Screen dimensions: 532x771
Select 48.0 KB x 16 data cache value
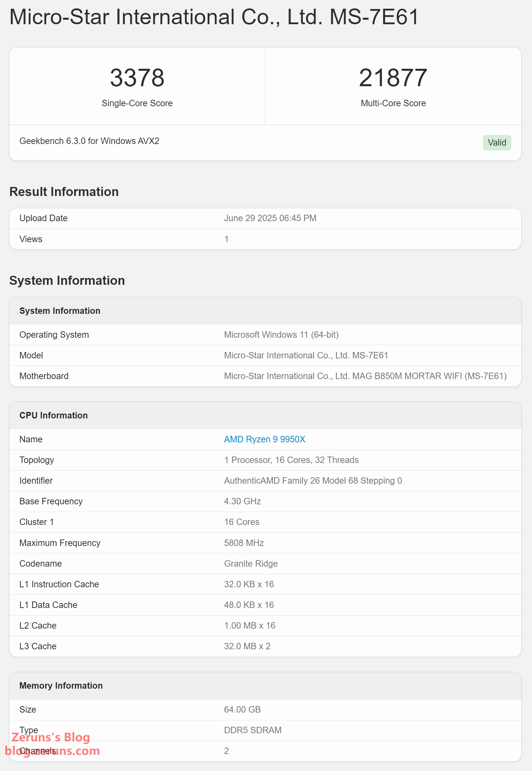(249, 605)
